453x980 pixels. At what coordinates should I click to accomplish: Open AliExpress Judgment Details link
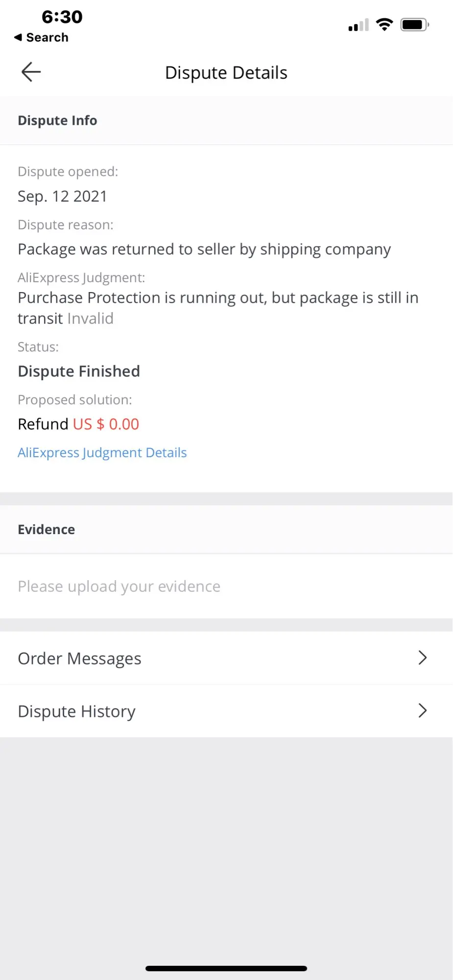(102, 452)
